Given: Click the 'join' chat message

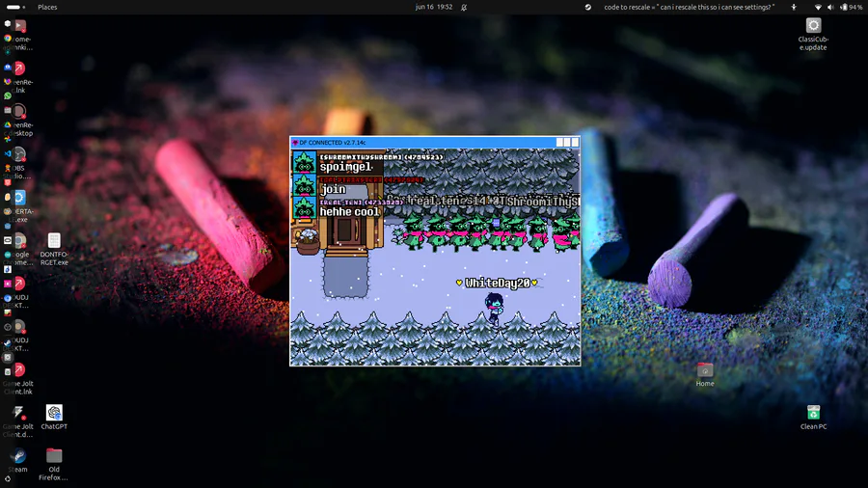Looking at the screenshot, I should 334,189.
